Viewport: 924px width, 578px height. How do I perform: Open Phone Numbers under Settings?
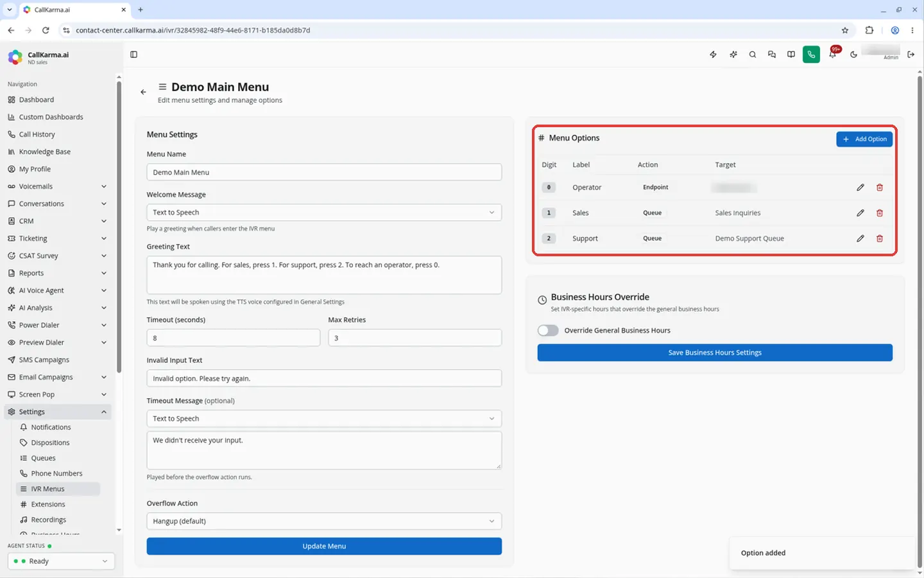click(56, 473)
